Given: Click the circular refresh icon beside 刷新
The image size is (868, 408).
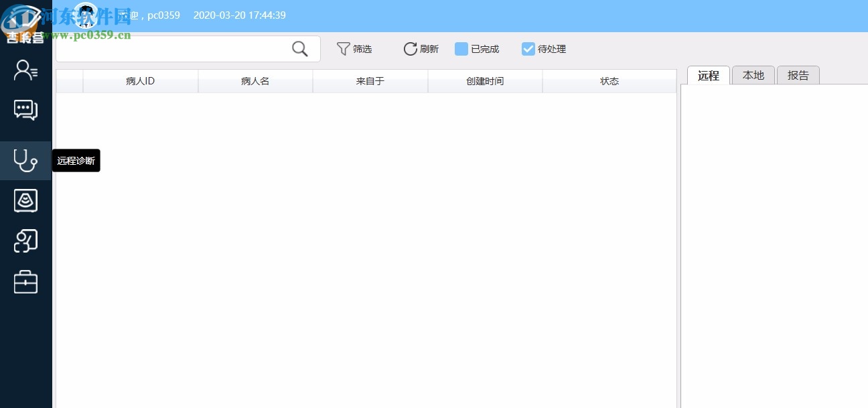Looking at the screenshot, I should coord(409,48).
